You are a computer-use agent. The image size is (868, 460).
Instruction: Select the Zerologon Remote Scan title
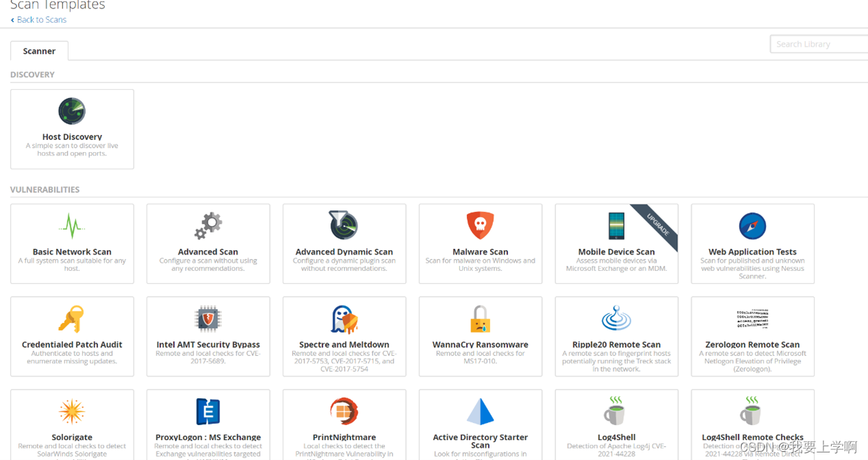coord(753,345)
